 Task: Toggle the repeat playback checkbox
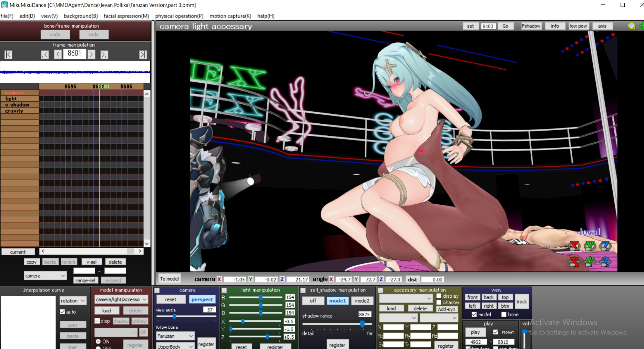tap(495, 332)
